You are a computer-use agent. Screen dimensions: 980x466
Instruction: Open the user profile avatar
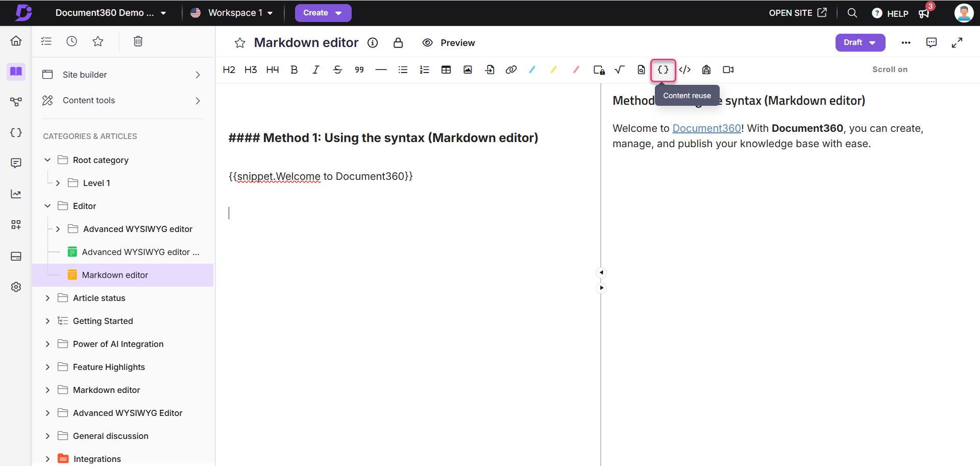click(964, 13)
